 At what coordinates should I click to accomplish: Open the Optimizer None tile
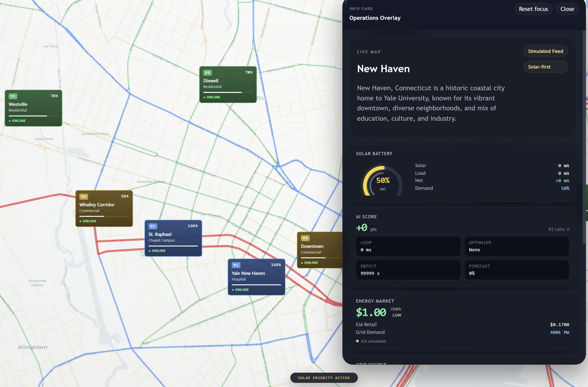[516, 246]
